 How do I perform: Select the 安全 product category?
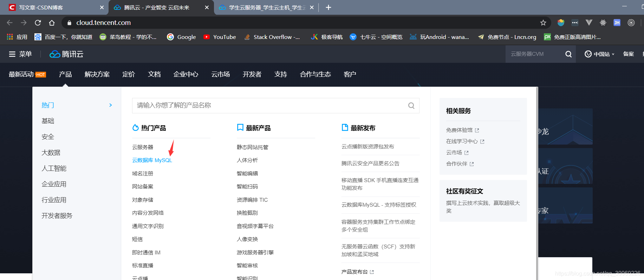48,137
